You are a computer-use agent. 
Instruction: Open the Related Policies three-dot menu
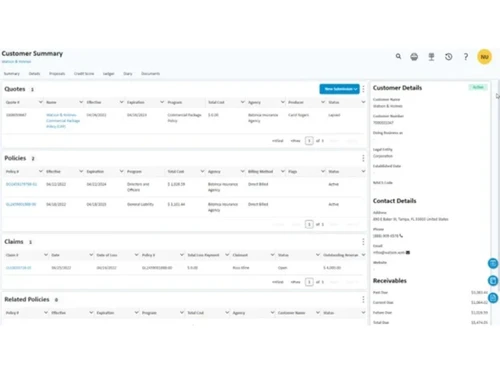(363, 299)
